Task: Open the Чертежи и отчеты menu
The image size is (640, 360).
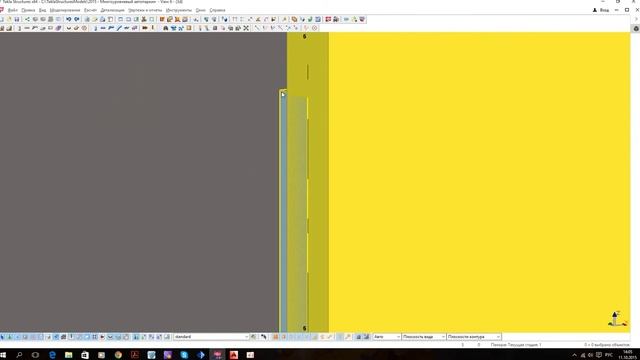Action: click(145, 10)
